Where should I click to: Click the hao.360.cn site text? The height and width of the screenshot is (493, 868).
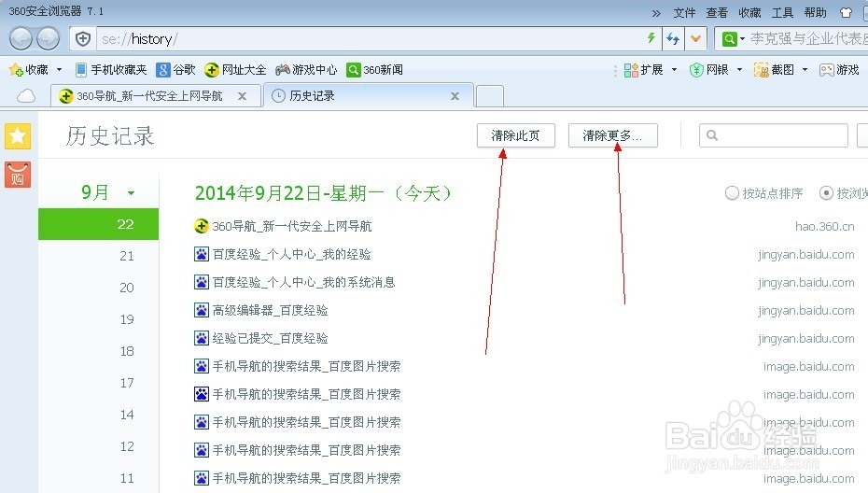824,226
